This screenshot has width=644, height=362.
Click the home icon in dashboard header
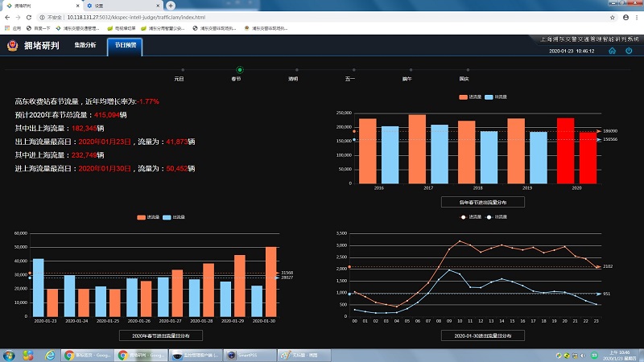[x=613, y=51]
